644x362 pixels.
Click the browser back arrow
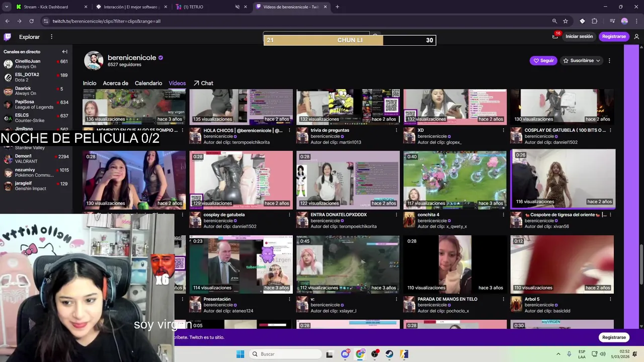[x=7, y=21]
